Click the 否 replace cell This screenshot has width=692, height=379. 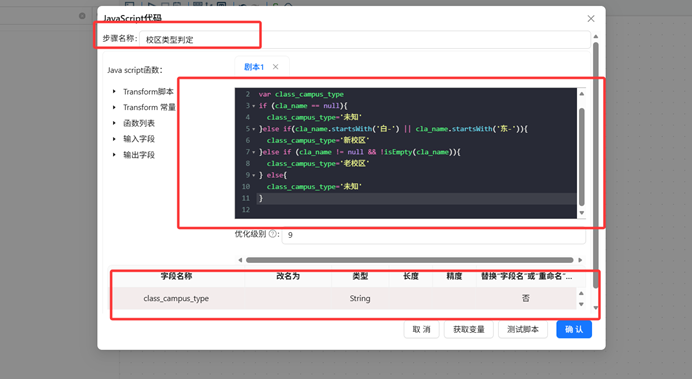pyautogui.click(x=526, y=299)
